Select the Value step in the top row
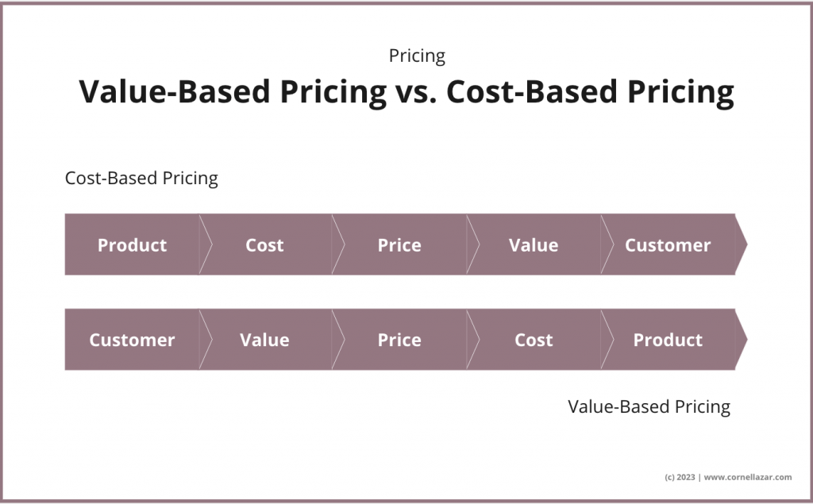 coord(534,245)
